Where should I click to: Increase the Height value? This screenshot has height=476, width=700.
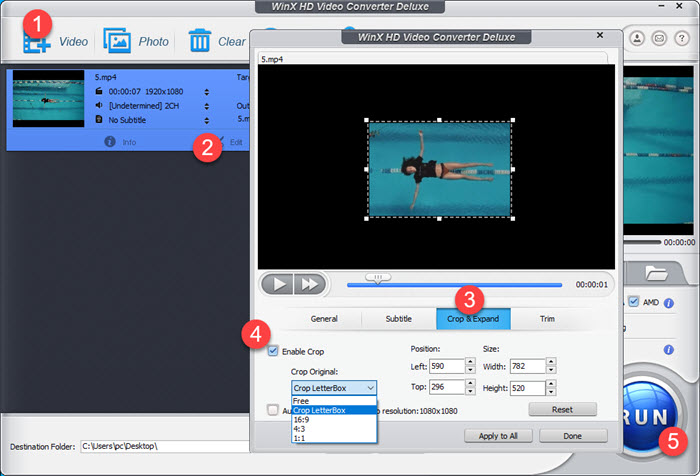click(551, 384)
